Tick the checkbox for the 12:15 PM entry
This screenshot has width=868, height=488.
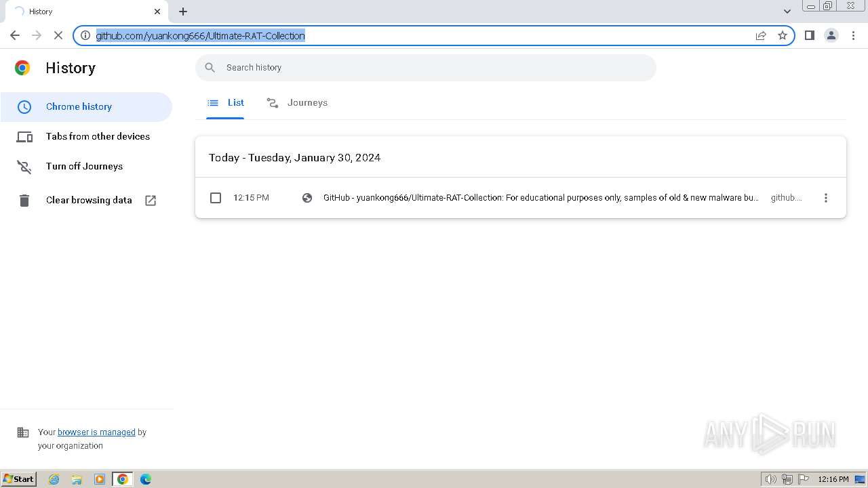216,198
